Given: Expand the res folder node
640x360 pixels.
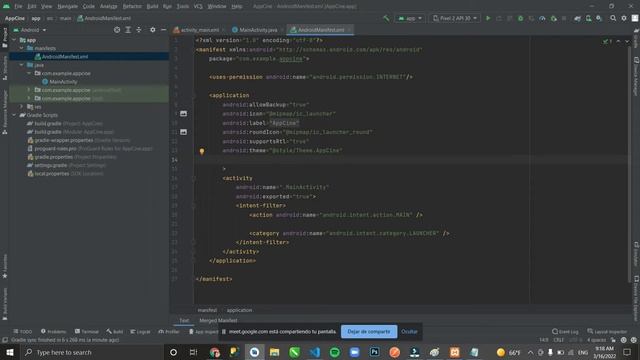Looking at the screenshot, I should click(x=22, y=107).
